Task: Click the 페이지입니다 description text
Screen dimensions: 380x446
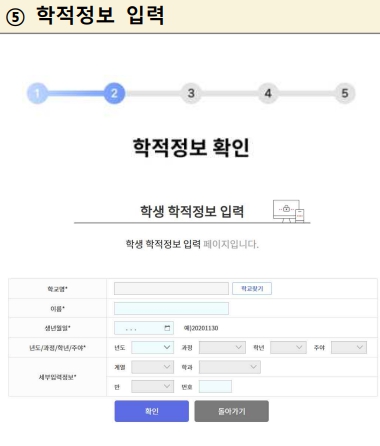Action: [231, 244]
